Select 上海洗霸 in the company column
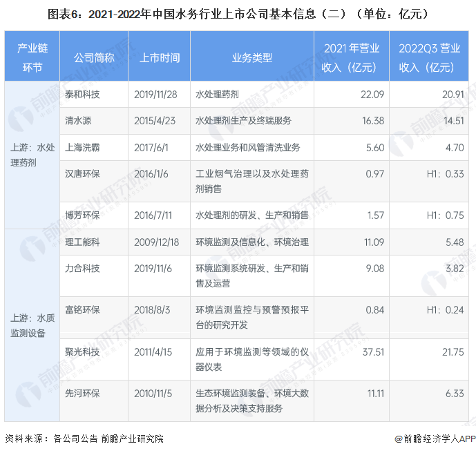Screen dimensions: 476x453 (82, 147)
